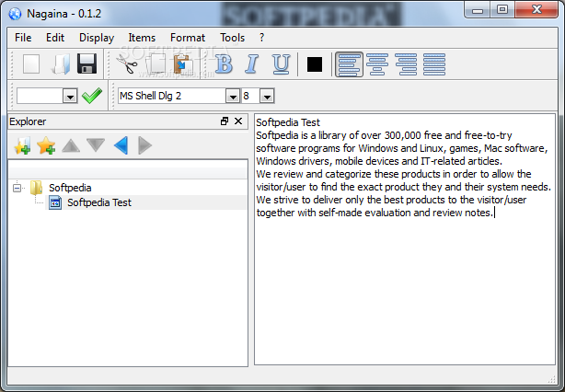Open the black text color swatch
This screenshot has height=392, width=565.
pyautogui.click(x=314, y=64)
